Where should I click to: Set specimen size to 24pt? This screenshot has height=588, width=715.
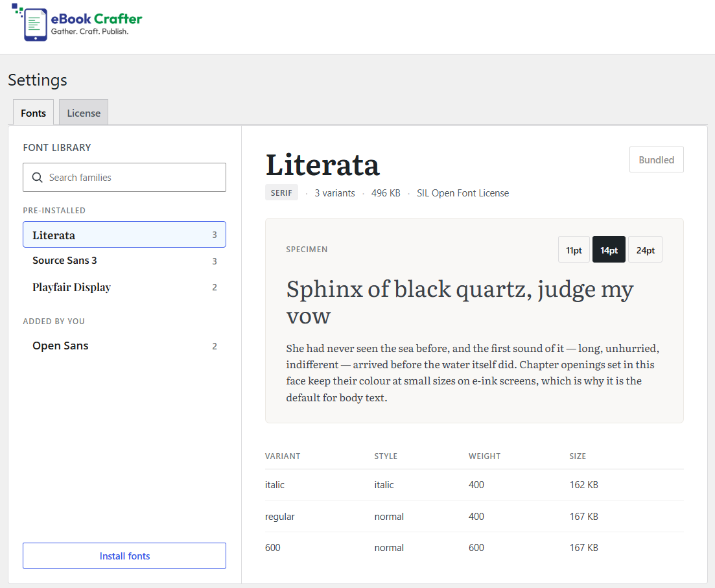pos(645,250)
